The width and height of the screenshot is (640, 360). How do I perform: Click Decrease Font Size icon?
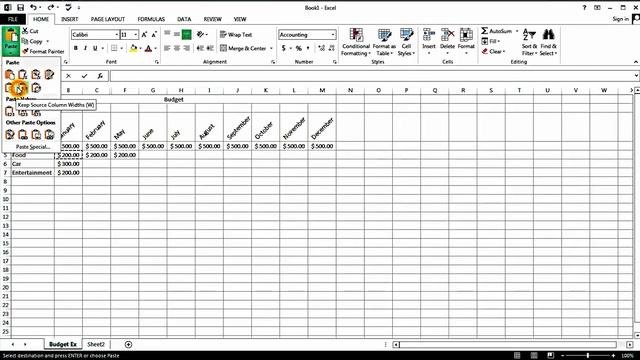click(x=154, y=35)
